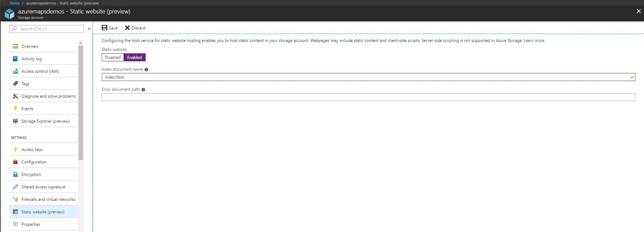The image size is (644, 232).
Task: Click the sidebar scrollbar up arrow
Action: tap(81, 43)
